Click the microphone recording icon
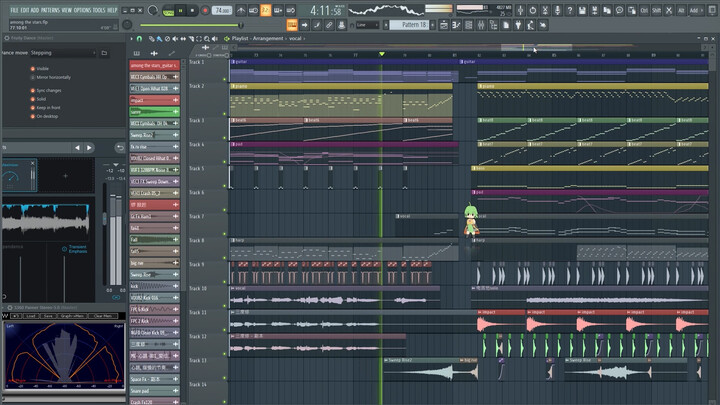720x405 pixels. pyautogui.click(x=557, y=10)
